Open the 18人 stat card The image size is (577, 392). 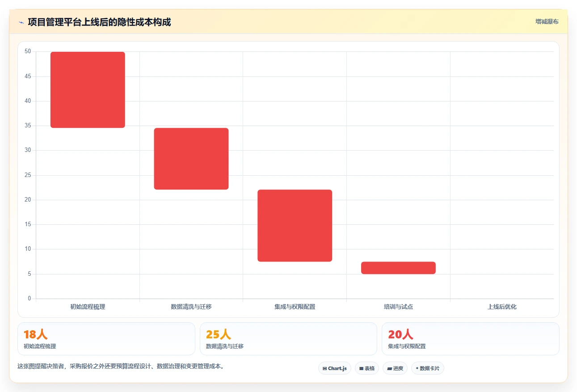tap(106, 339)
